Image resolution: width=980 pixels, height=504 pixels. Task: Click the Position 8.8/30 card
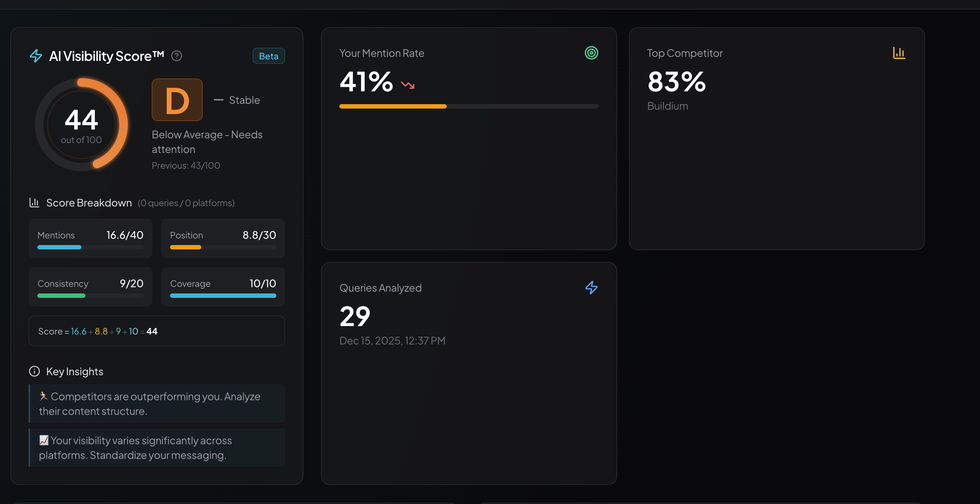pos(223,238)
